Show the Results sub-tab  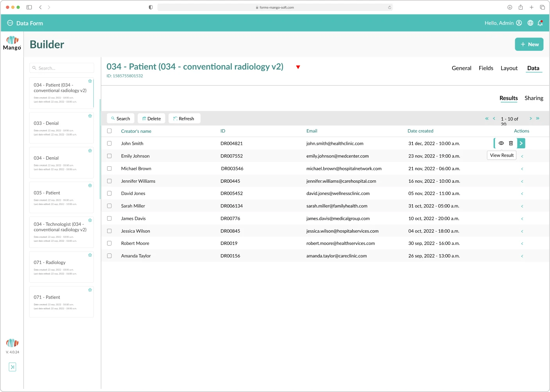tap(509, 98)
